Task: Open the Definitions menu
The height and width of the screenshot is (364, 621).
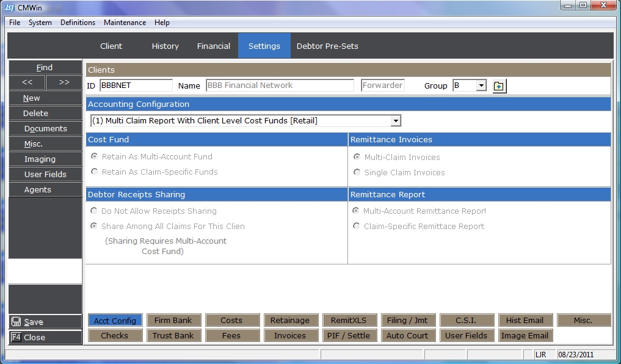Action: point(78,23)
